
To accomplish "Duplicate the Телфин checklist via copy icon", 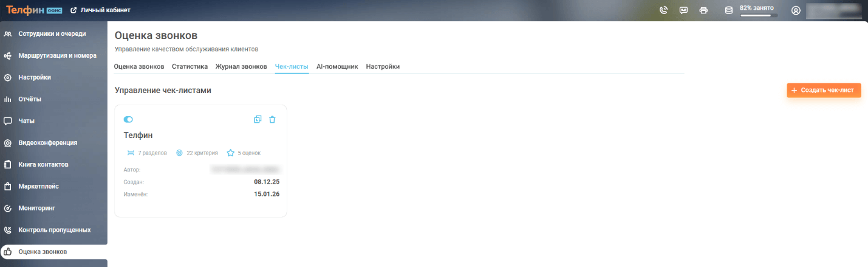I will [258, 120].
